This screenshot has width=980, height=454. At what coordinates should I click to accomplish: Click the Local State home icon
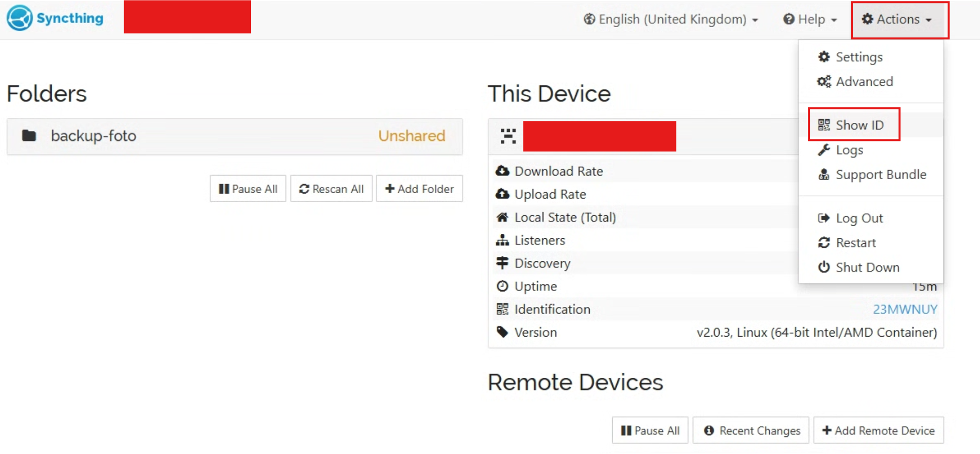tap(502, 217)
